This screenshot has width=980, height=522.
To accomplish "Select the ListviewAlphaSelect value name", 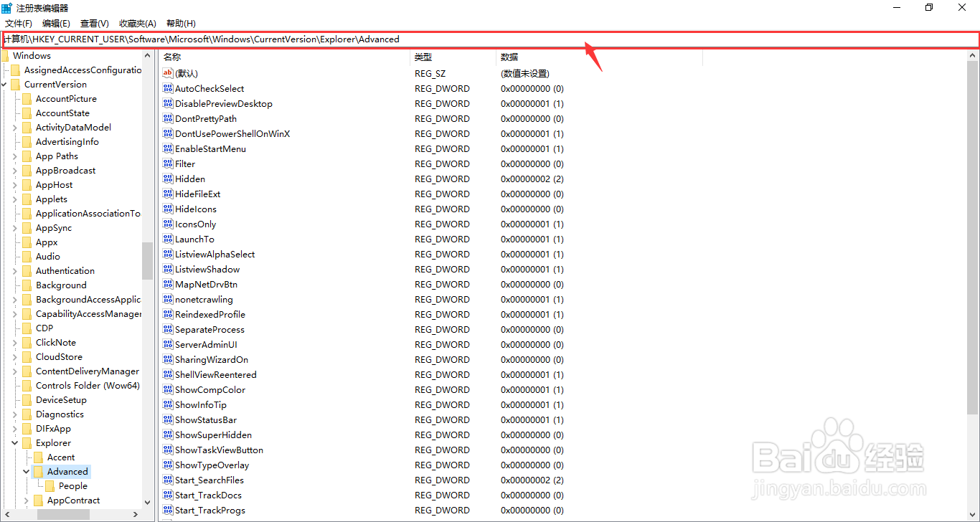I will click(215, 254).
